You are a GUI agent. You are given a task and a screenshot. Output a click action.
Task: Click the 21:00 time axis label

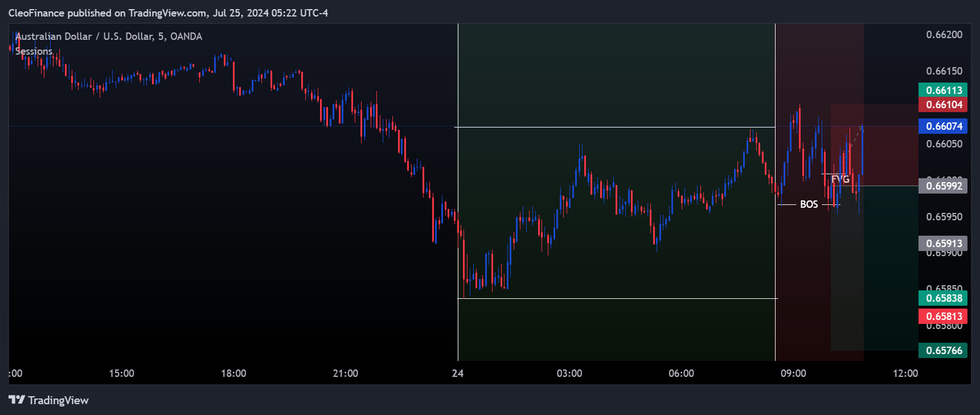point(345,373)
